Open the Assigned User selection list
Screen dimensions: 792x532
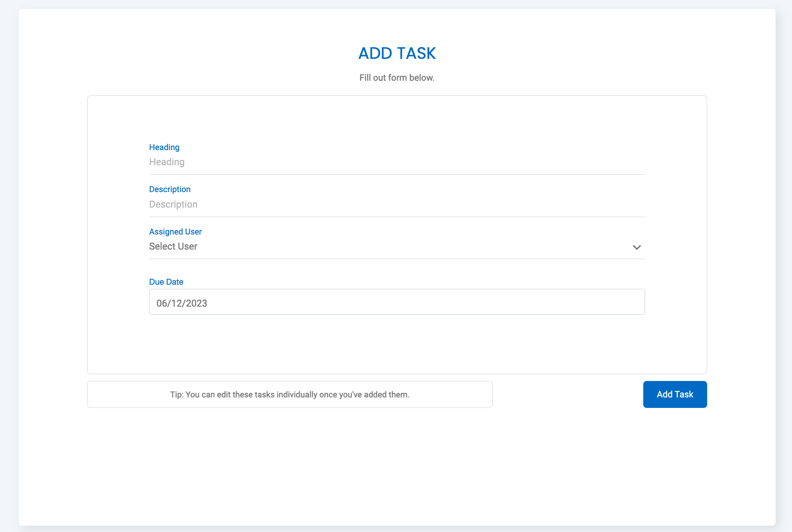397,246
